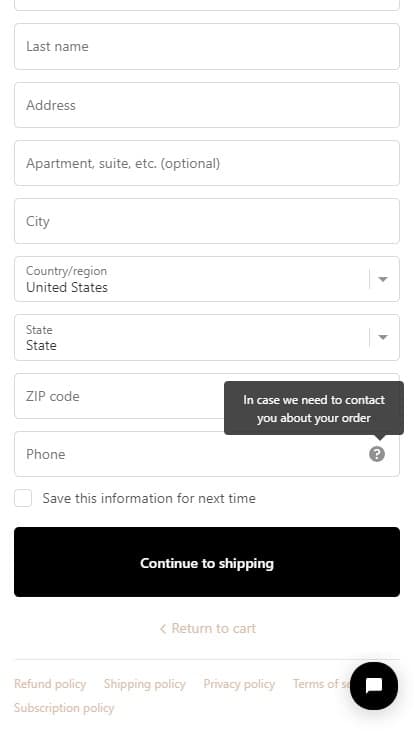This screenshot has height=736, width=414.
Task: Focus the Last name field
Action: point(207,46)
